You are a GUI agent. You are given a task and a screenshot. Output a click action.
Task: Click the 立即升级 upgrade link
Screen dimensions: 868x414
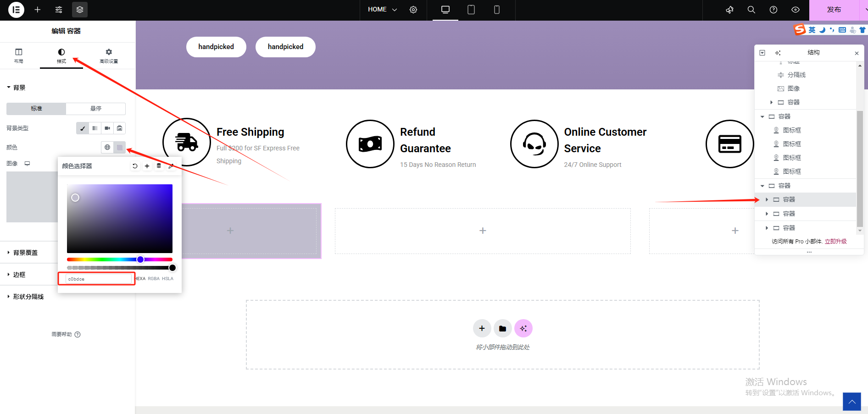point(835,242)
